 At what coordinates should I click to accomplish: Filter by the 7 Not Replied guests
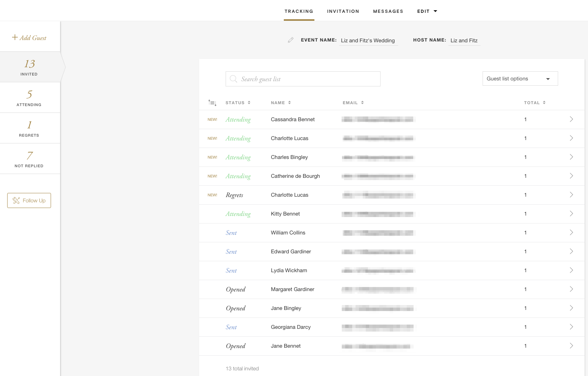29,159
